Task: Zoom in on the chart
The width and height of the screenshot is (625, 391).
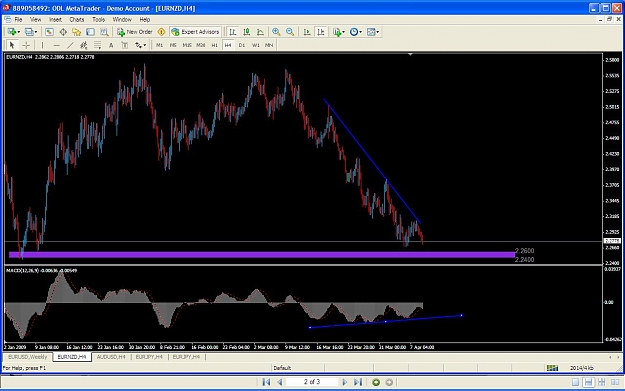Action: pyautogui.click(x=276, y=32)
